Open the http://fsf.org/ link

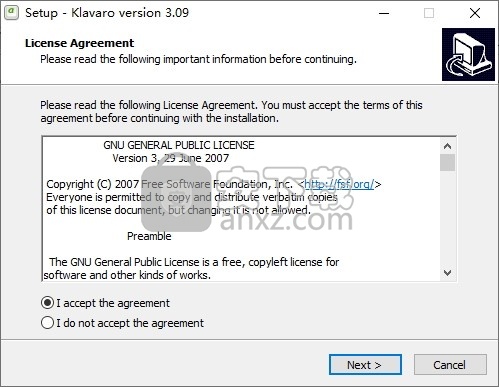tap(339, 184)
